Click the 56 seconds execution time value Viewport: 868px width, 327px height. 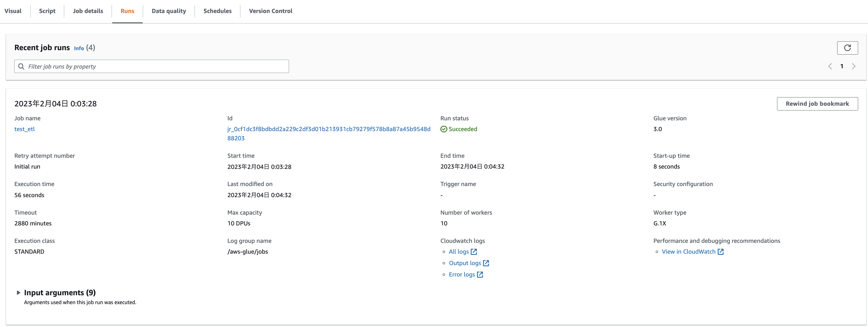(29, 195)
